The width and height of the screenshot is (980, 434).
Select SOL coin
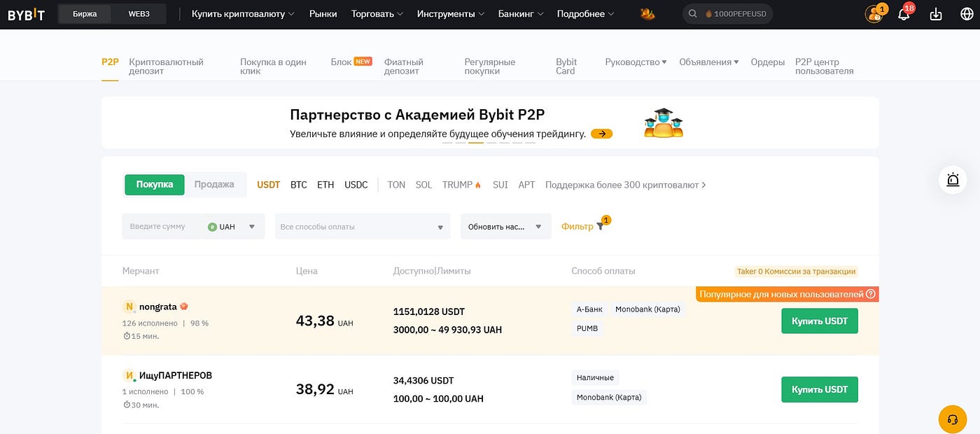423,185
